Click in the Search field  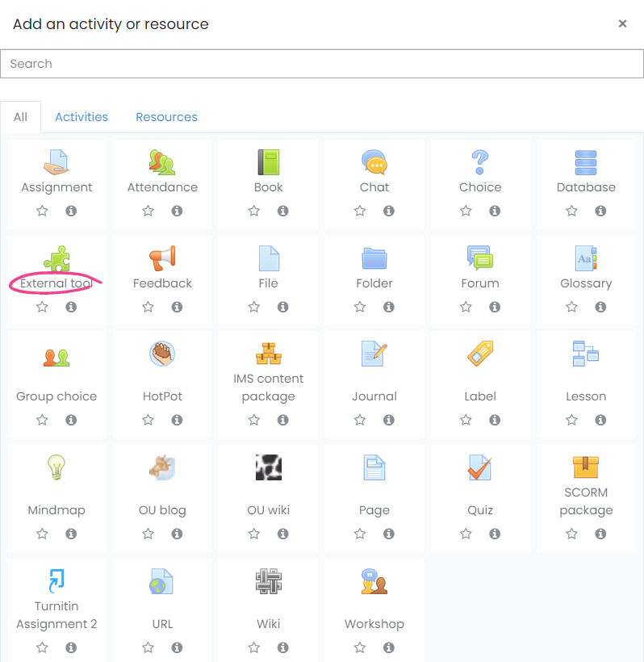click(321, 64)
